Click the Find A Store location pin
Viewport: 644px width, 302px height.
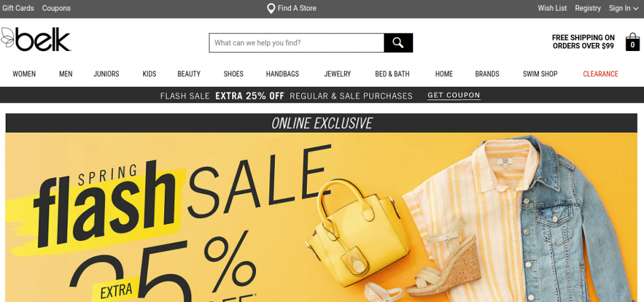271,8
